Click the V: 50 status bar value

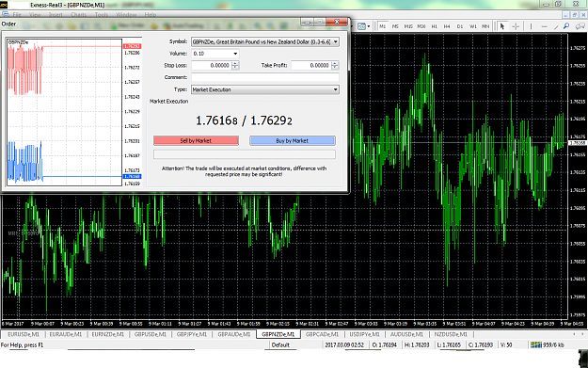(x=506, y=344)
